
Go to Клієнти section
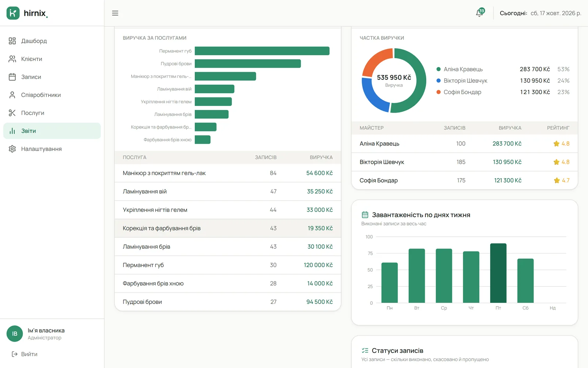(x=52, y=59)
